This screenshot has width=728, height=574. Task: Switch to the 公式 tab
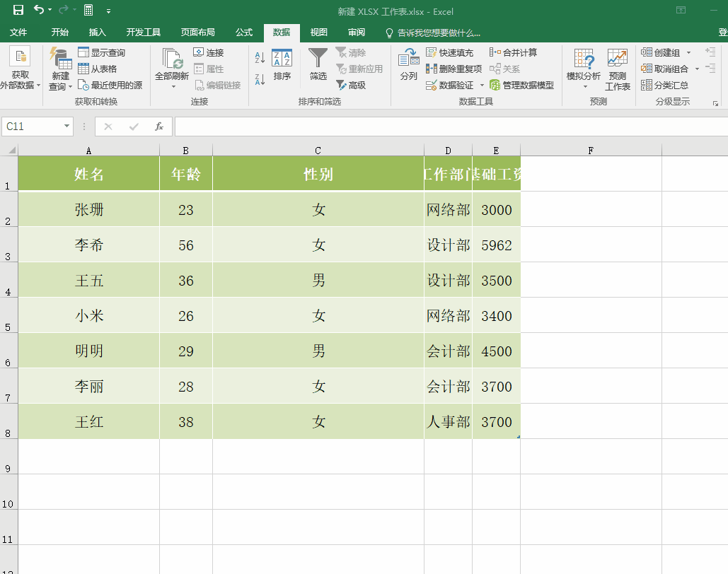coord(244,32)
